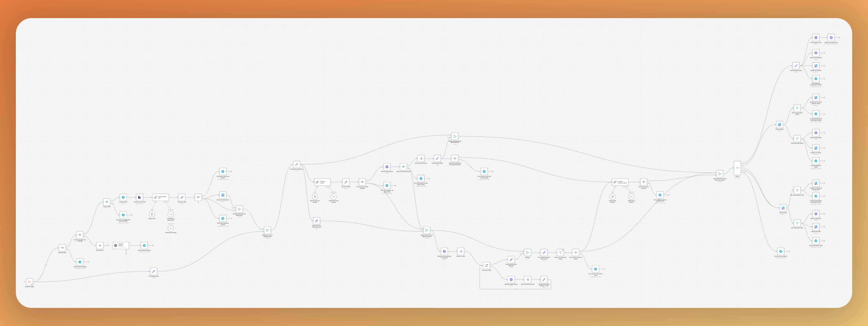Select the Merge parsed and Telegram data node
This screenshot has width=868, height=326.
[267, 230]
